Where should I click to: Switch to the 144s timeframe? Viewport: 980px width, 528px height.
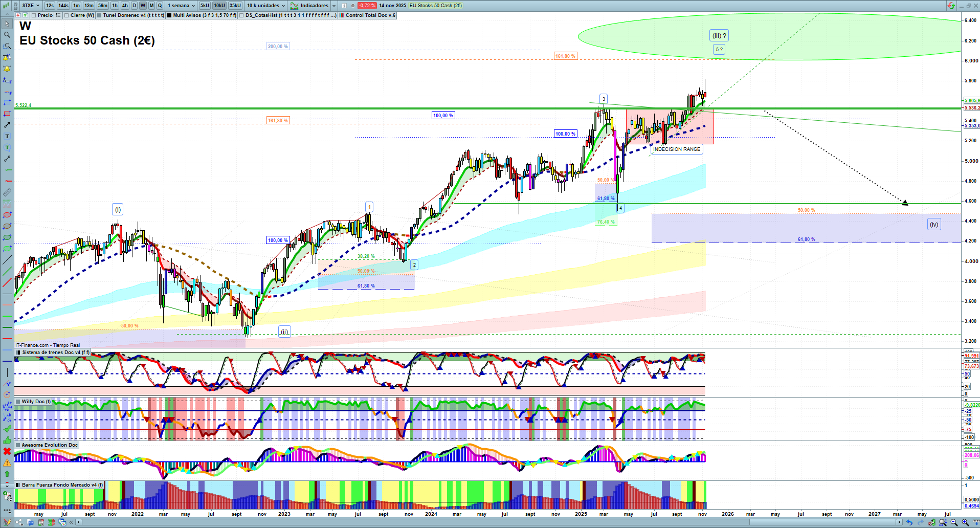tap(63, 6)
